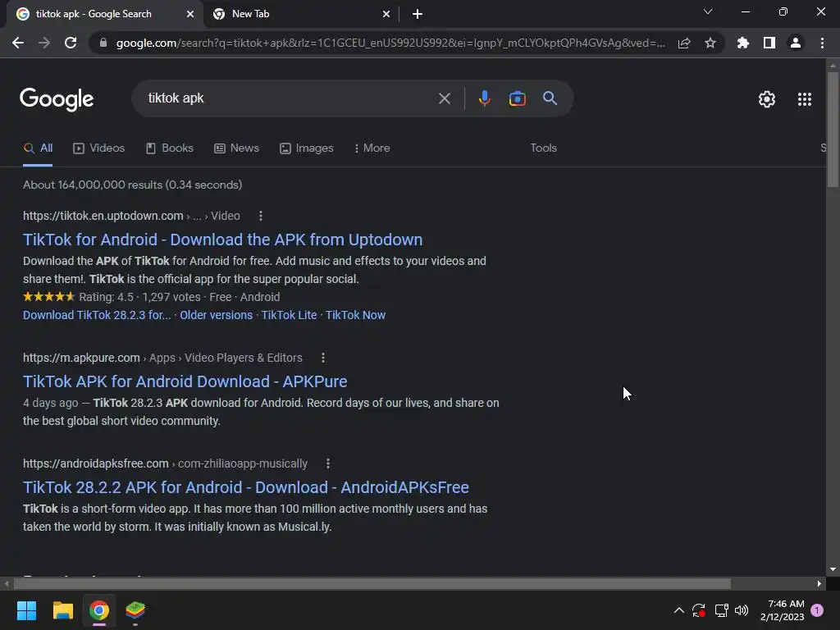840x630 pixels.
Task: Open TikTok for Android Uptodown result
Action: pyautogui.click(x=222, y=240)
